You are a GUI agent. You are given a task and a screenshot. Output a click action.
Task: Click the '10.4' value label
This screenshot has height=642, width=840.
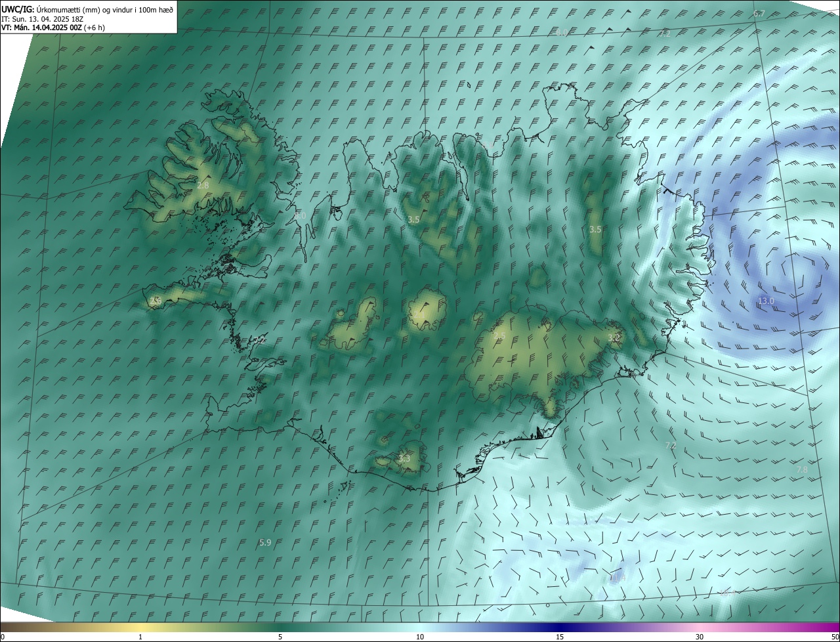tap(728, 593)
